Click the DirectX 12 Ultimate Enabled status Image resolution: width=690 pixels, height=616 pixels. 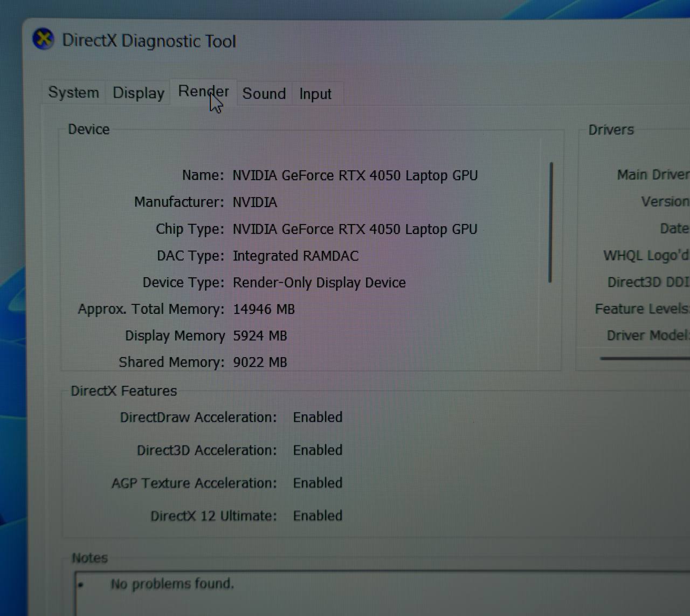318,516
